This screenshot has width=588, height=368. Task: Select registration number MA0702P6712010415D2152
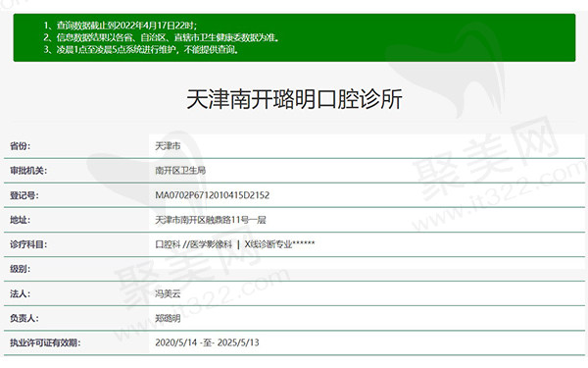click(x=213, y=195)
